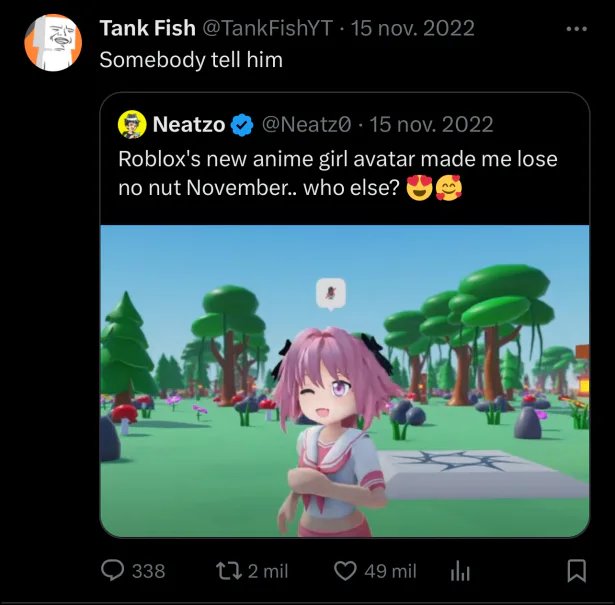Click the retweet arrows icon

[229, 570]
